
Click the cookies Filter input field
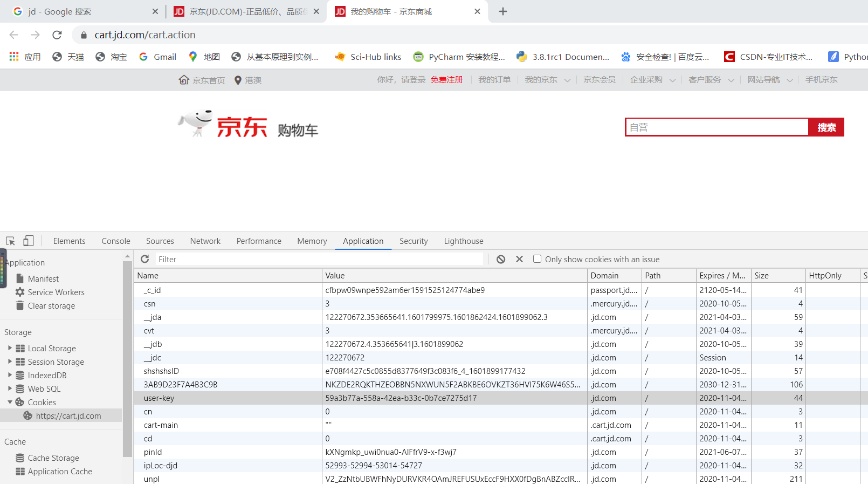pos(320,259)
